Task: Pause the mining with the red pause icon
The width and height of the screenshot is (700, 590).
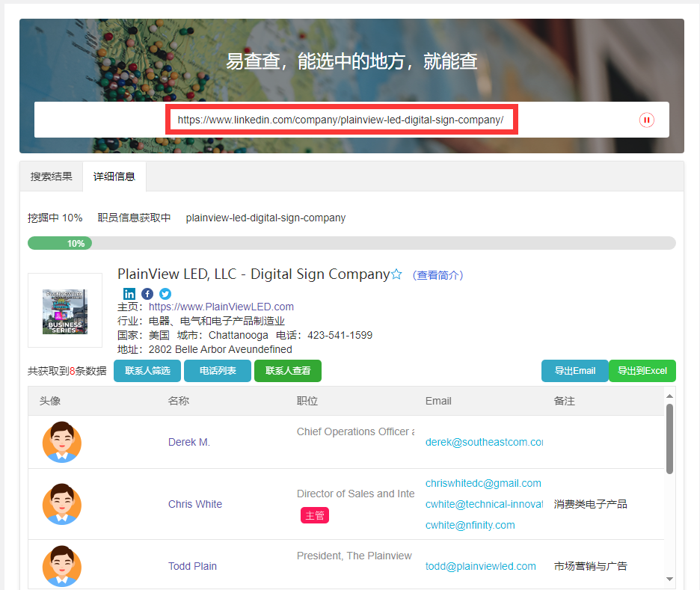Action: [646, 120]
